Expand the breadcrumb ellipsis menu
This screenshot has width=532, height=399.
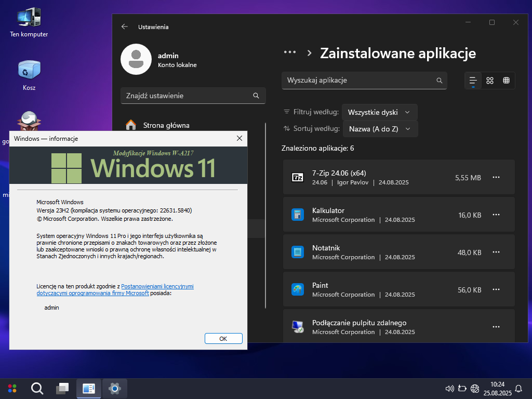point(289,53)
